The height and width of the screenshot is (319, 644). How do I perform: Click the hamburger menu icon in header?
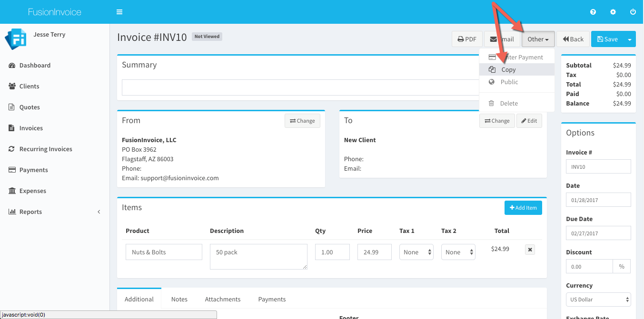coord(119,12)
